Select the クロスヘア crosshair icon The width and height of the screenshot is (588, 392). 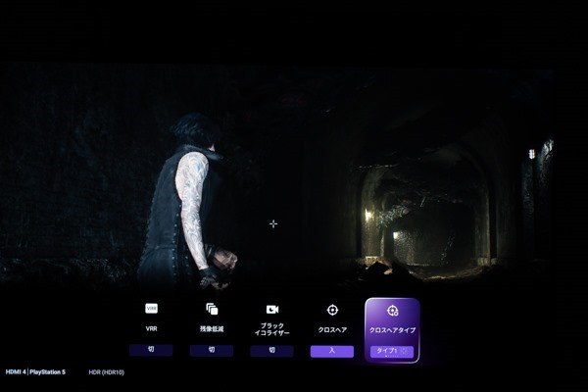coord(332,310)
